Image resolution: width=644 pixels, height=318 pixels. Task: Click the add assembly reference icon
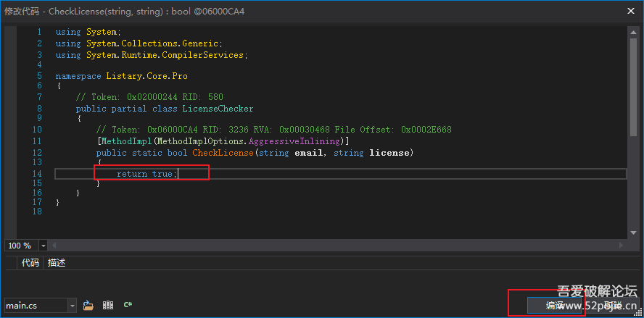pyautogui.click(x=108, y=306)
